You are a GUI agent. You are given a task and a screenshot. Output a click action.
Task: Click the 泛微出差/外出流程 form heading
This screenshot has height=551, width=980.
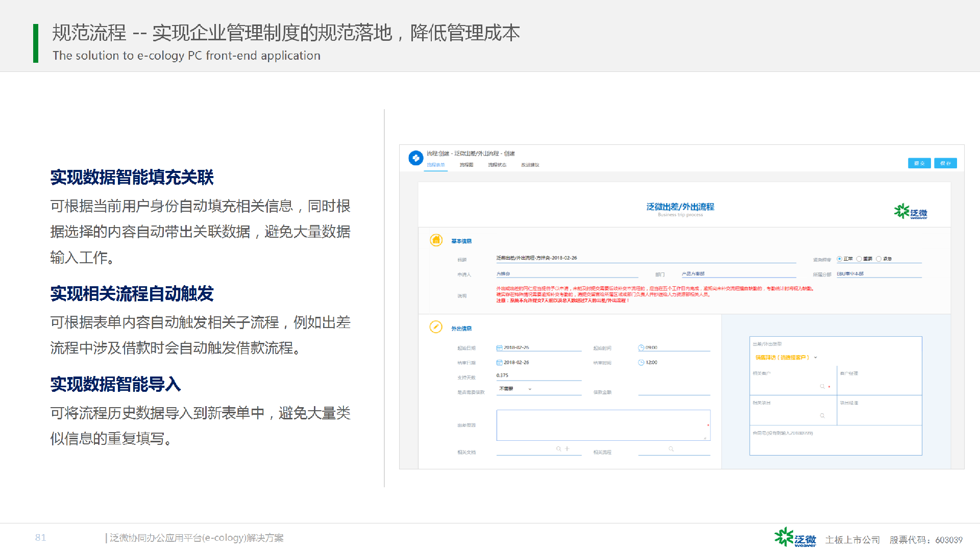680,207
